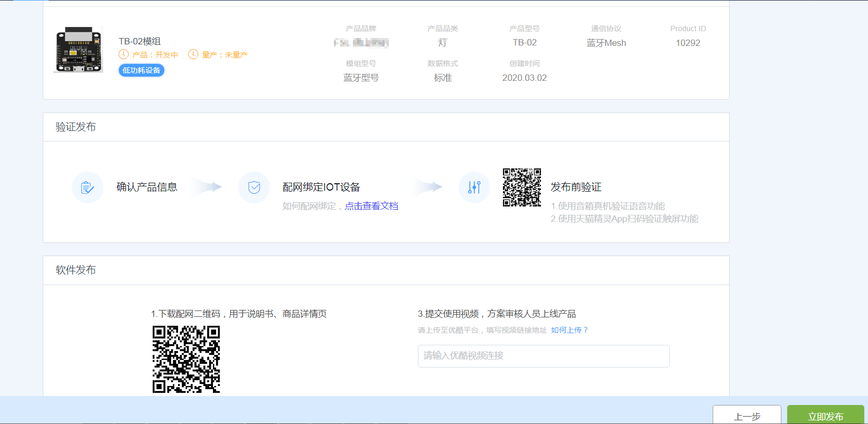Click the 通信协议 column label

pos(606,29)
